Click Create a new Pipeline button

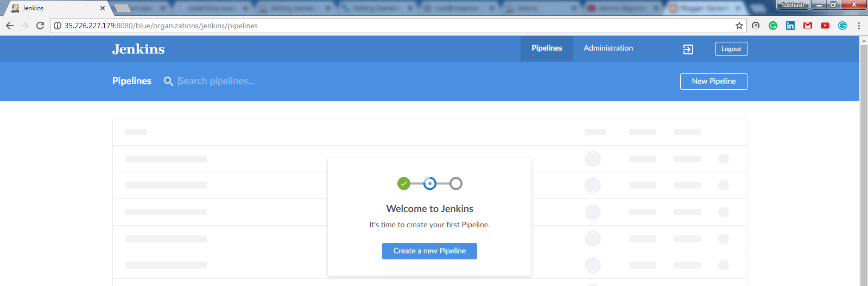pos(429,251)
